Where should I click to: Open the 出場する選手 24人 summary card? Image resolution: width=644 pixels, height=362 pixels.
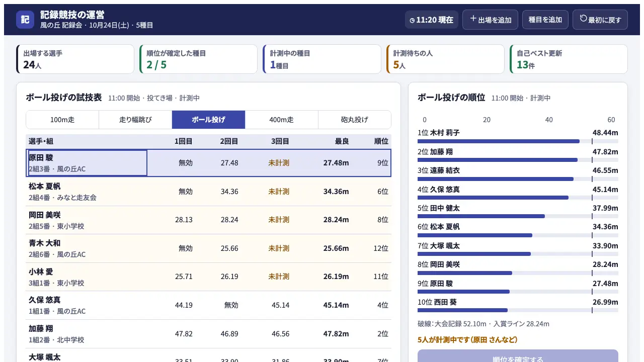pyautogui.click(x=75, y=59)
